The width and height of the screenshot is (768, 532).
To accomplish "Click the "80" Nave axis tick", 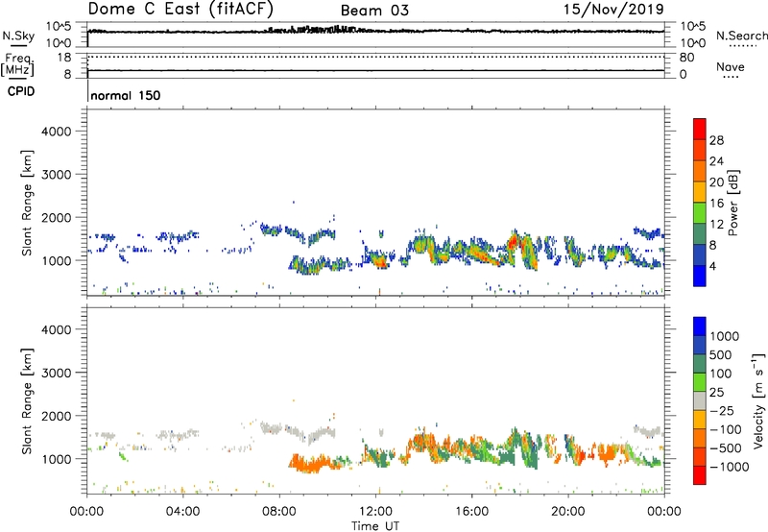I will [686, 58].
